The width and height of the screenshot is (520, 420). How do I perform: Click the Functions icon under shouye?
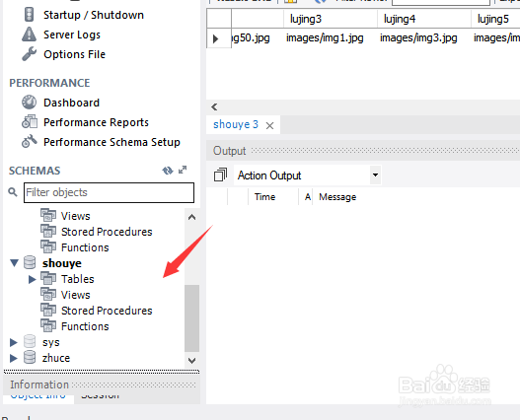pos(48,326)
